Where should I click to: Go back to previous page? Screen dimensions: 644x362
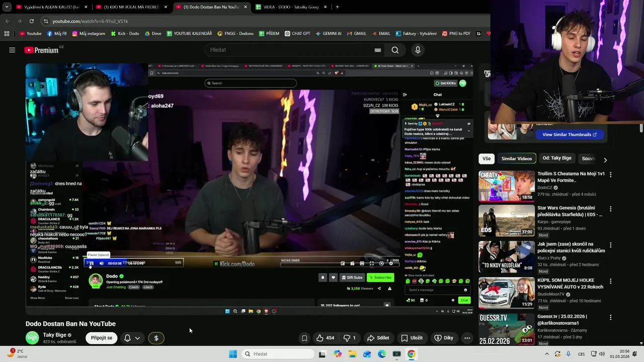pyautogui.click(x=7, y=21)
